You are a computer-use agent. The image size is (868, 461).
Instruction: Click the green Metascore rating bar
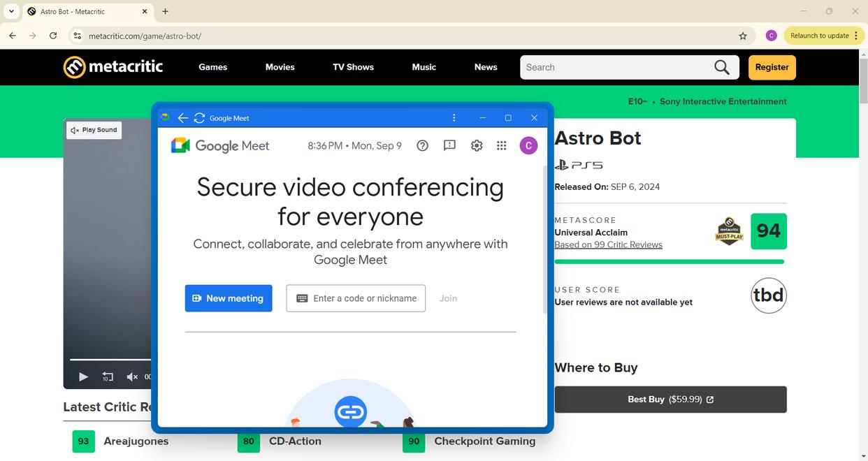coord(669,262)
